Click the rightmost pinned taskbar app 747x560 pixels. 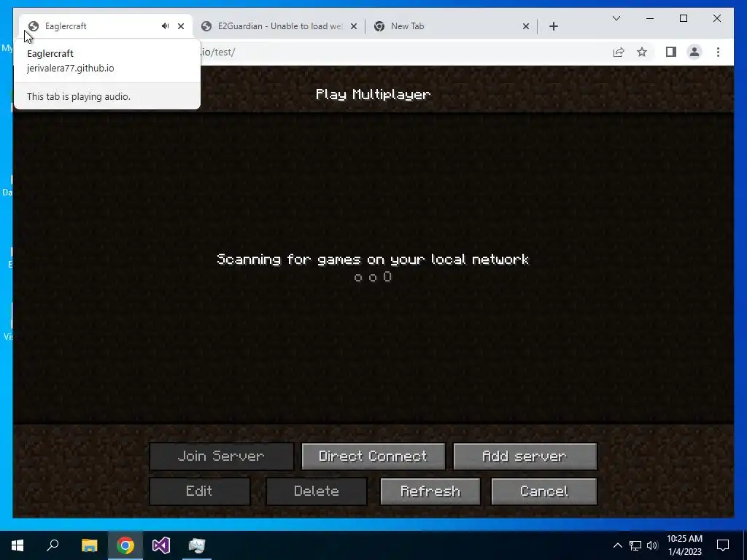point(197,545)
